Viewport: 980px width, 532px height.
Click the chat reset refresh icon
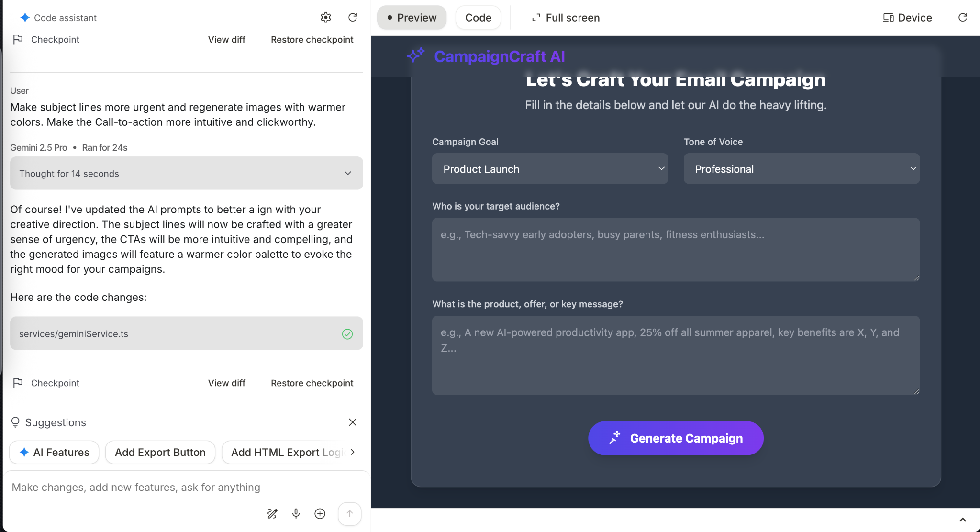(x=353, y=18)
